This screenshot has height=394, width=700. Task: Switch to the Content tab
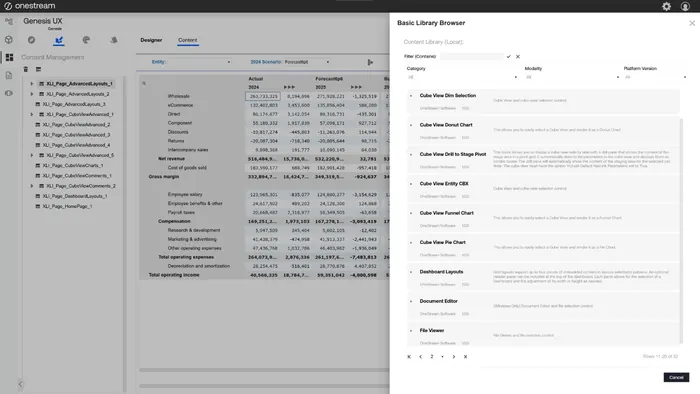[x=188, y=40]
